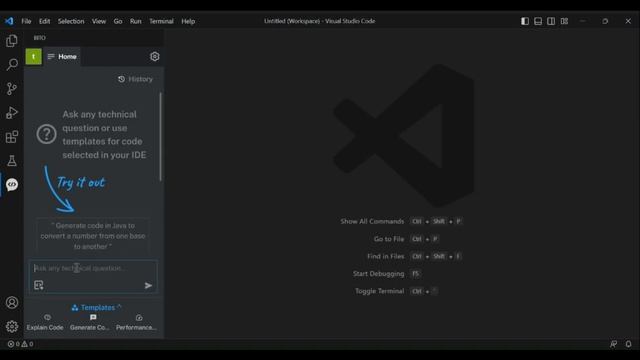
Task: Click the BITO panel title
Action: 40,38
